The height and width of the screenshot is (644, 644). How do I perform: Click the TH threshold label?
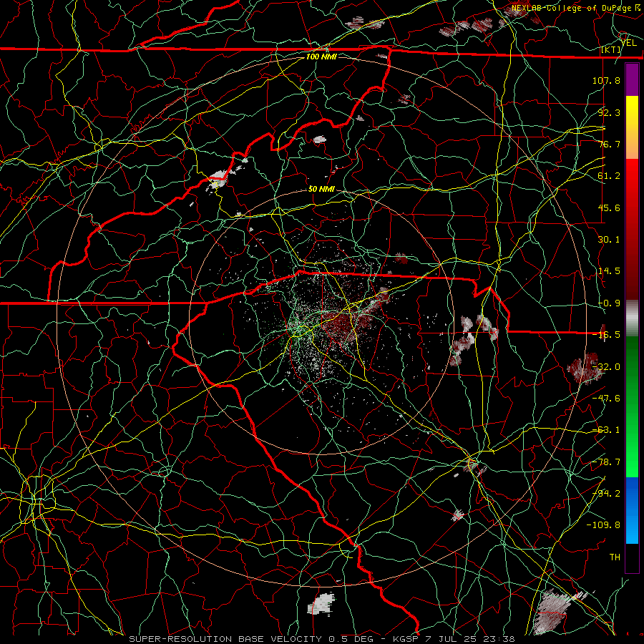point(615,557)
